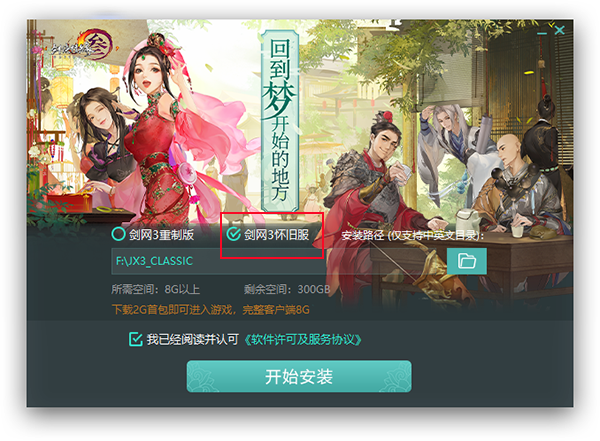
Task: Toggle the 我已经阅读并认可 agreement checkbox
Action: (135, 339)
